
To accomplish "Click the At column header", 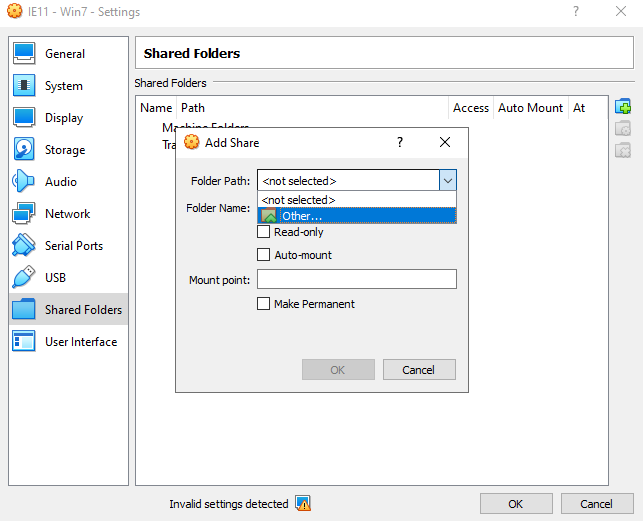I will coord(588,107).
